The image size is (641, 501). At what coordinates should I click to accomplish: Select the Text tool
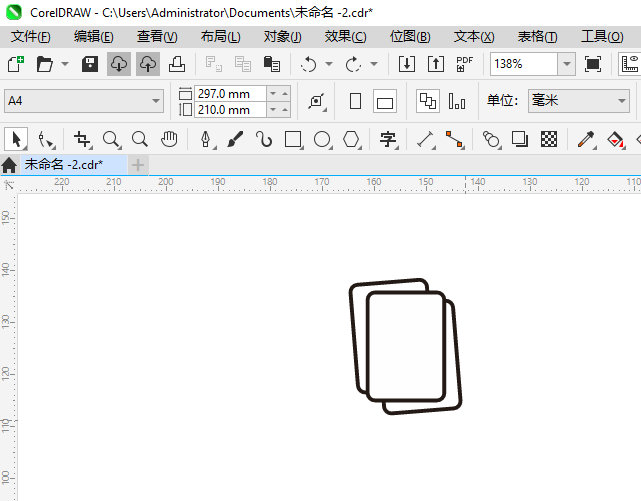pyautogui.click(x=388, y=139)
